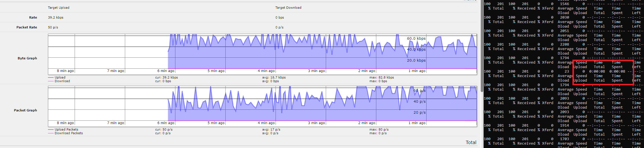This screenshot has width=644, height=148.
Task: Click the Target Download column header
Action: tap(288, 8)
